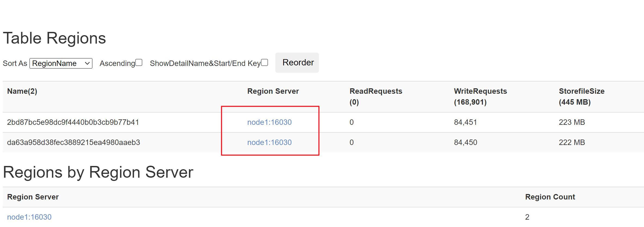The height and width of the screenshot is (227, 644).
Task: Click the 84,451 write requests cell
Action: pyautogui.click(x=465, y=122)
